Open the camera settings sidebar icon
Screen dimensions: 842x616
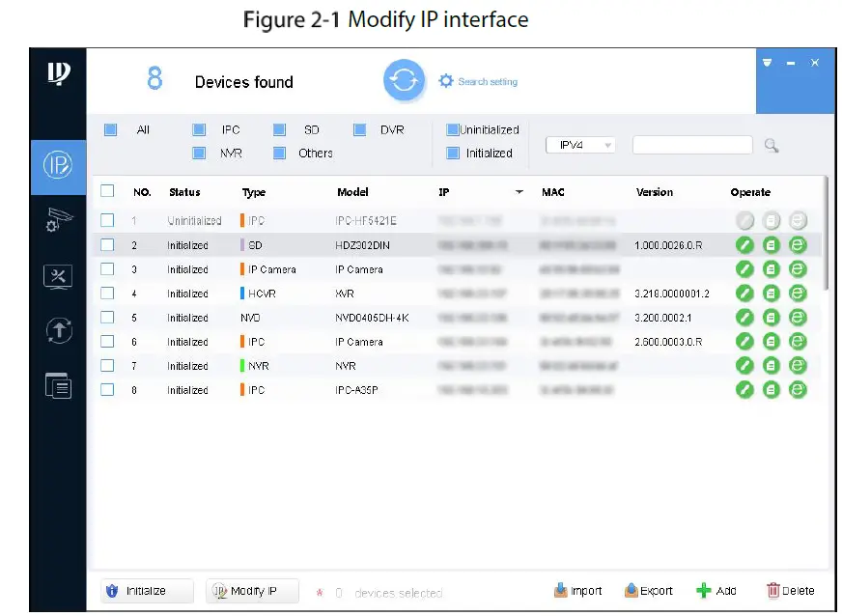tap(58, 219)
